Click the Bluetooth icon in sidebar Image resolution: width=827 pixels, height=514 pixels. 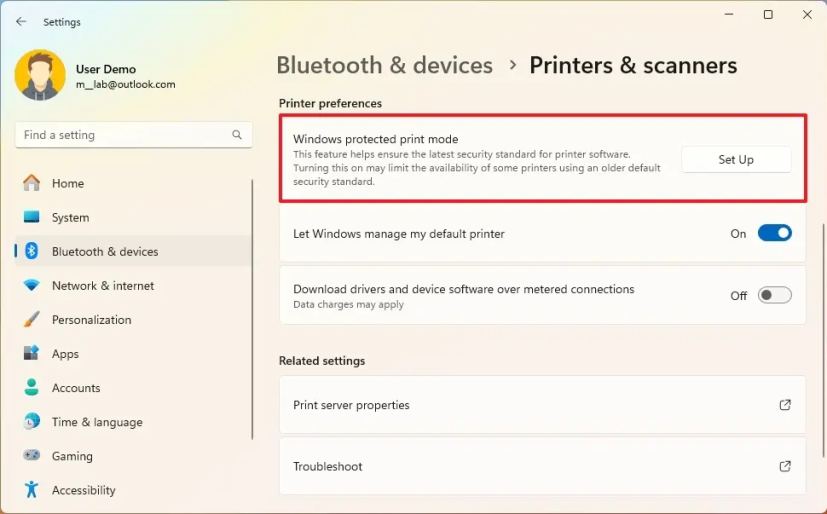[x=32, y=251]
